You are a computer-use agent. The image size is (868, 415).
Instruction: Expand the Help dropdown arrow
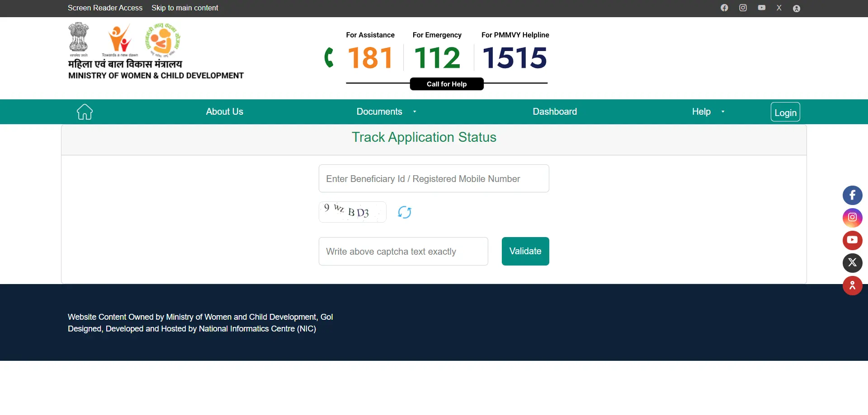[x=723, y=112]
